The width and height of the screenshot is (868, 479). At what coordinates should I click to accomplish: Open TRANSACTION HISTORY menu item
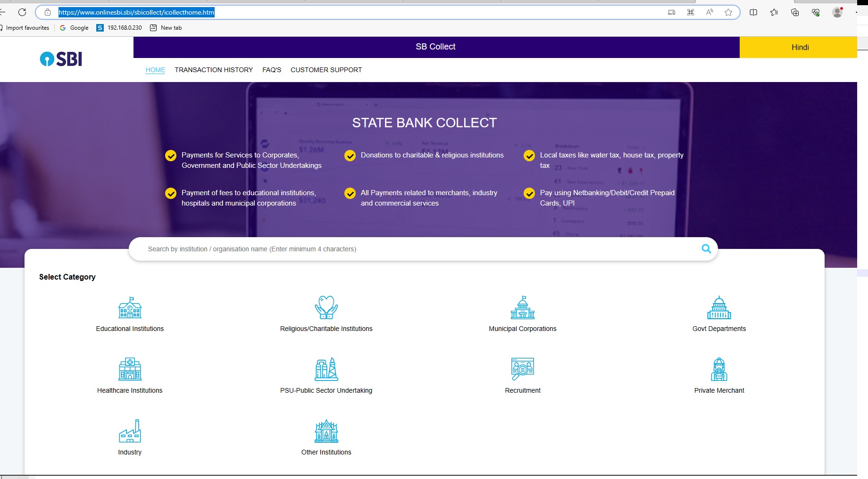214,70
